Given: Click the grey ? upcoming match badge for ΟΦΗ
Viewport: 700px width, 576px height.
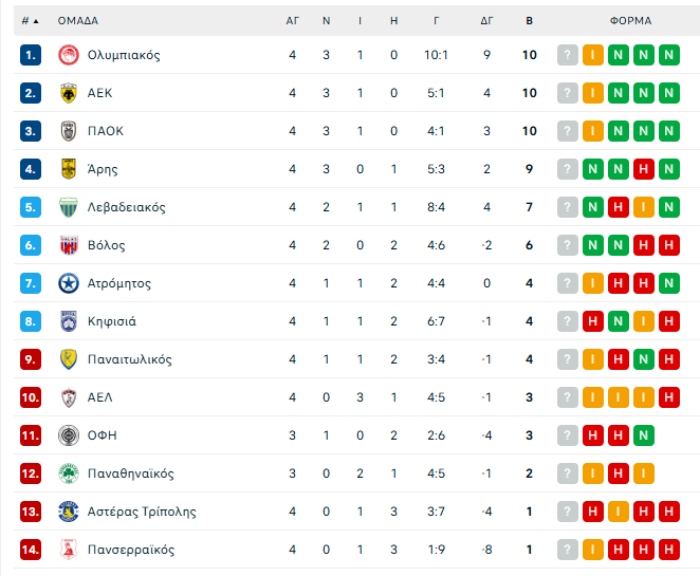Looking at the screenshot, I should tap(567, 435).
